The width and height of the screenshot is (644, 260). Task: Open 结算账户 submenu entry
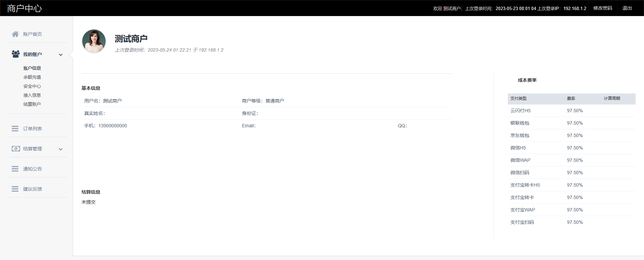[32, 104]
